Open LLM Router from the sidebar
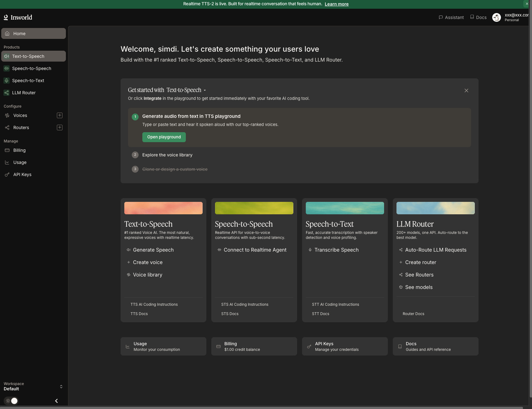This screenshot has width=532, height=409. (x=34, y=93)
